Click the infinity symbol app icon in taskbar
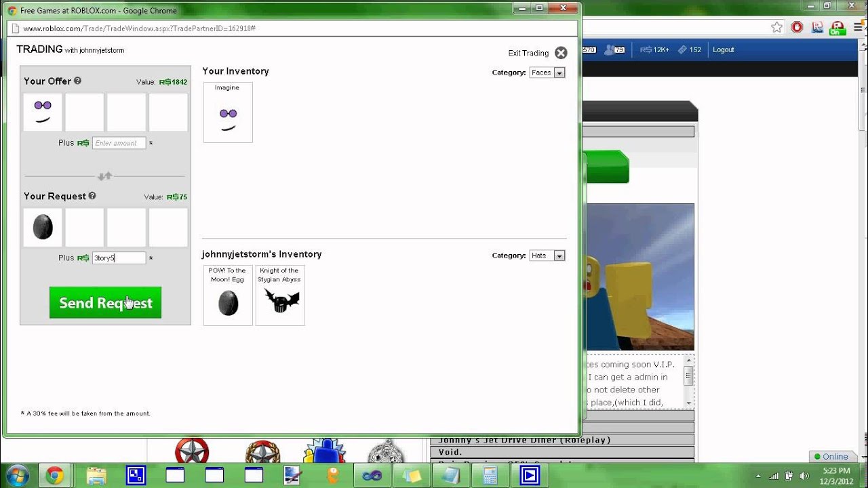The width and height of the screenshot is (868, 488). [x=372, y=476]
